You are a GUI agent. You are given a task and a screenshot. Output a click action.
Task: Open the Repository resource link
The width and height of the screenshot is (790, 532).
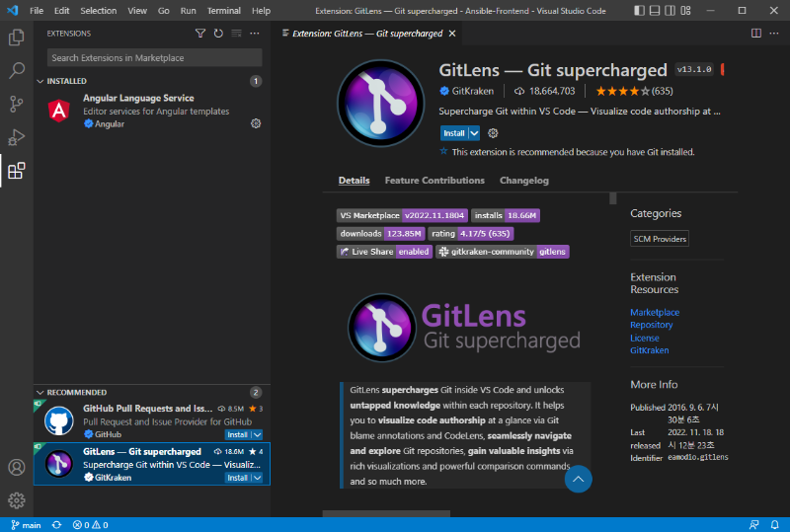click(x=652, y=325)
